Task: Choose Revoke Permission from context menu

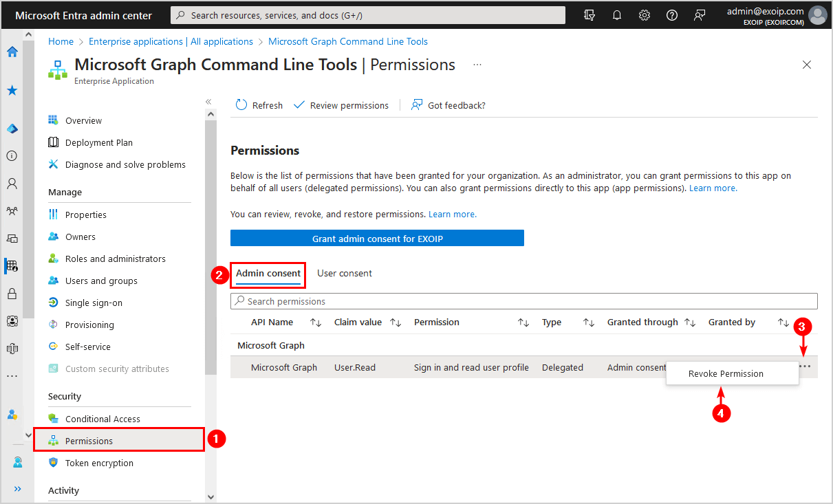Action: coord(733,374)
